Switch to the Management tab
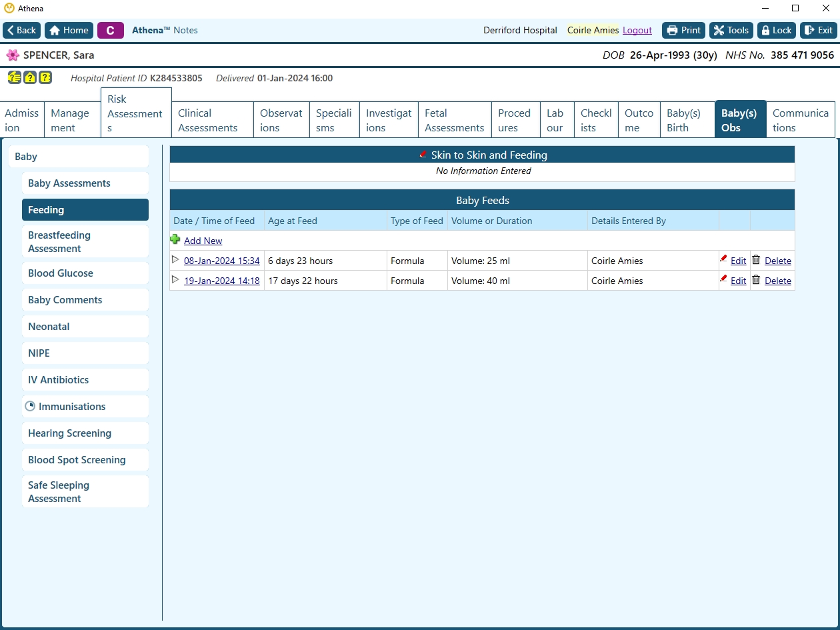The height and width of the screenshot is (630, 840). (73, 120)
